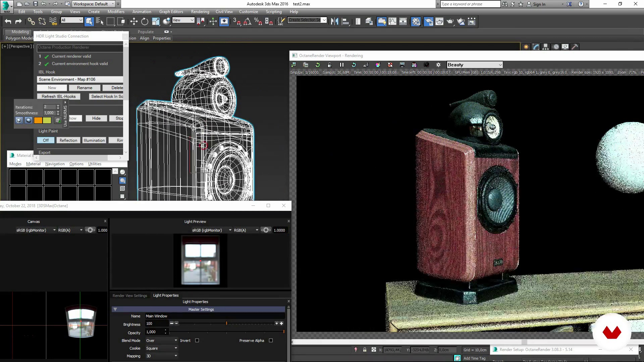644x362 pixels.
Task: Open the Modify command panel tab
Action: point(536,47)
